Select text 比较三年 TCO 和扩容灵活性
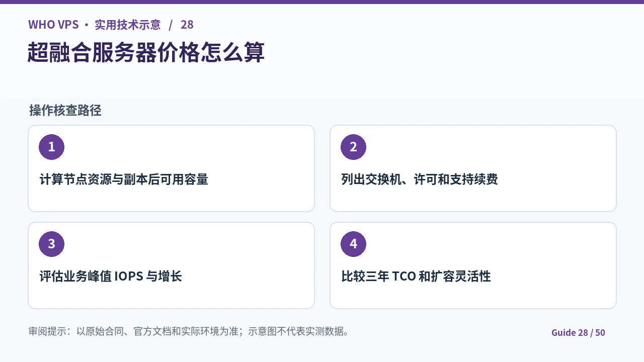Screen dimensions: 644x362 416,277
